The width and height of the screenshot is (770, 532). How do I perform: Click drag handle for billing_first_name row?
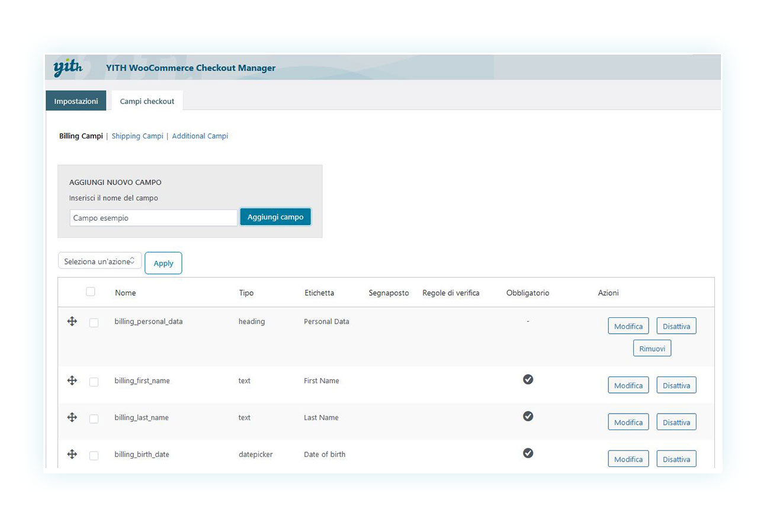(x=72, y=381)
